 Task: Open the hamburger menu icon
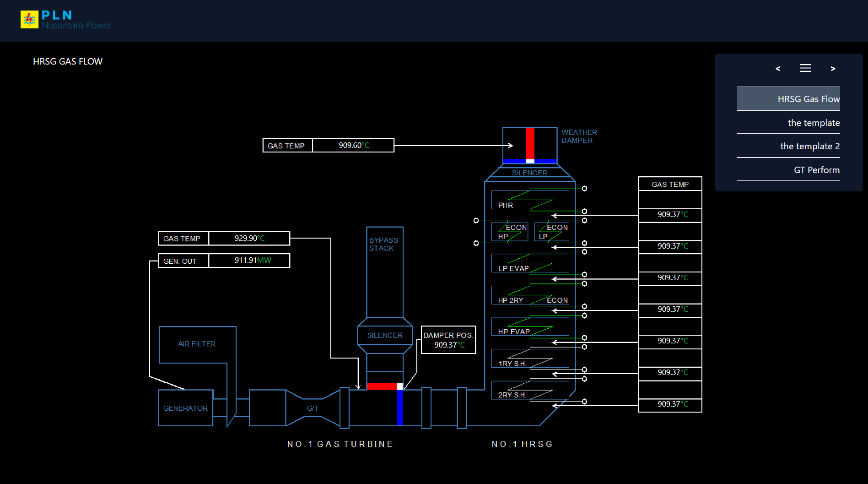point(805,68)
